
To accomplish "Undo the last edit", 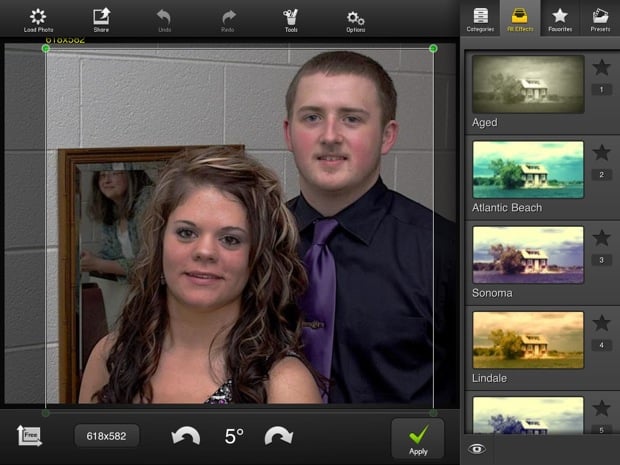I will [x=164, y=21].
